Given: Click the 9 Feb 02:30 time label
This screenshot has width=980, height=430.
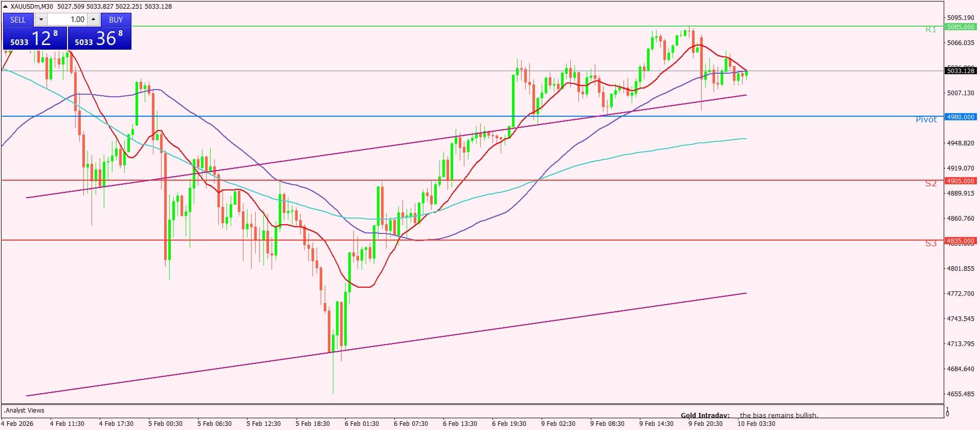Looking at the screenshot, I should [x=558, y=423].
